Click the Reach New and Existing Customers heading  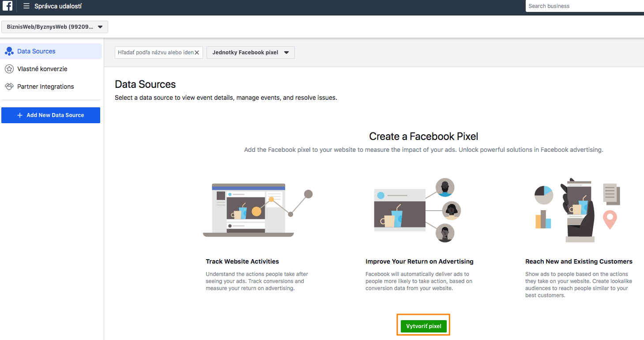tap(579, 261)
